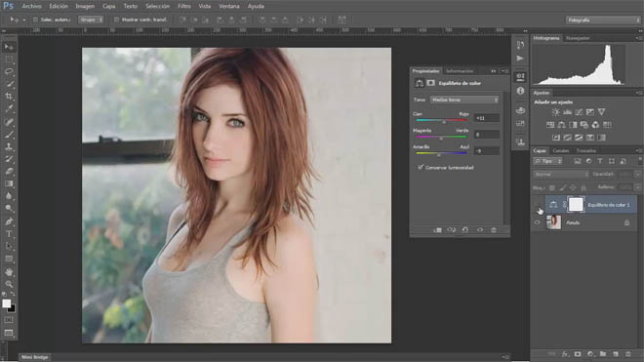Delete the adjustment via Propiedades trash icon
Image resolution: width=644 pixels, height=362 pixels.
click(494, 230)
